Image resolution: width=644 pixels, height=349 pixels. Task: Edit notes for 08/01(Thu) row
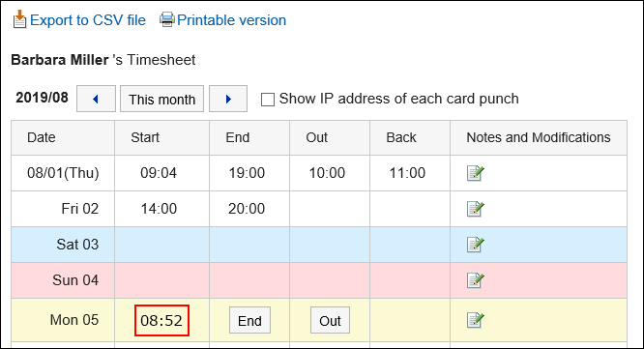point(475,173)
